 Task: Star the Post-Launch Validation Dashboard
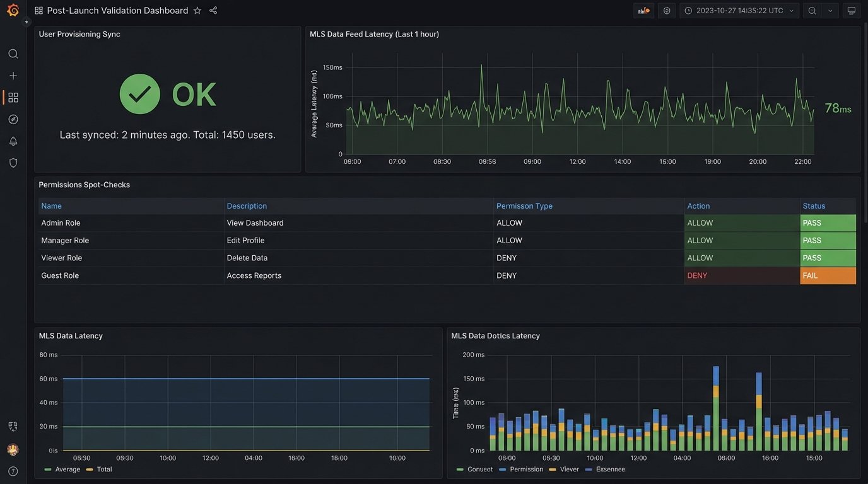[x=197, y=11]
